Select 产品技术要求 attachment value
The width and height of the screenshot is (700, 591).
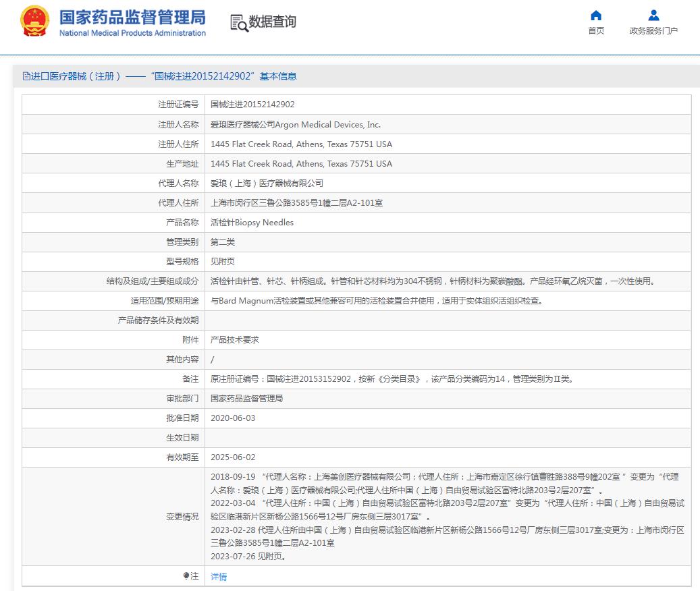point(235,340)
